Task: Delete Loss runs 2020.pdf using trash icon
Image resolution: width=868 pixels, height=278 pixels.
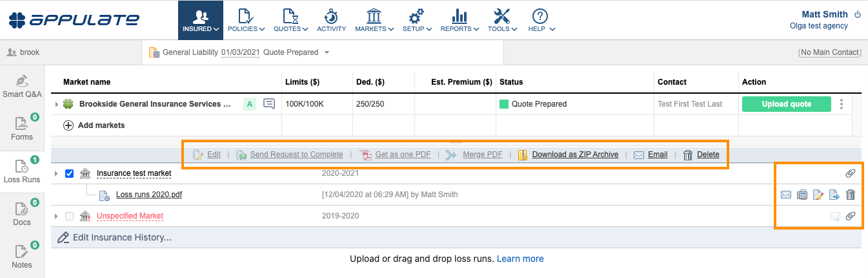Action: [x=851, y=195]
